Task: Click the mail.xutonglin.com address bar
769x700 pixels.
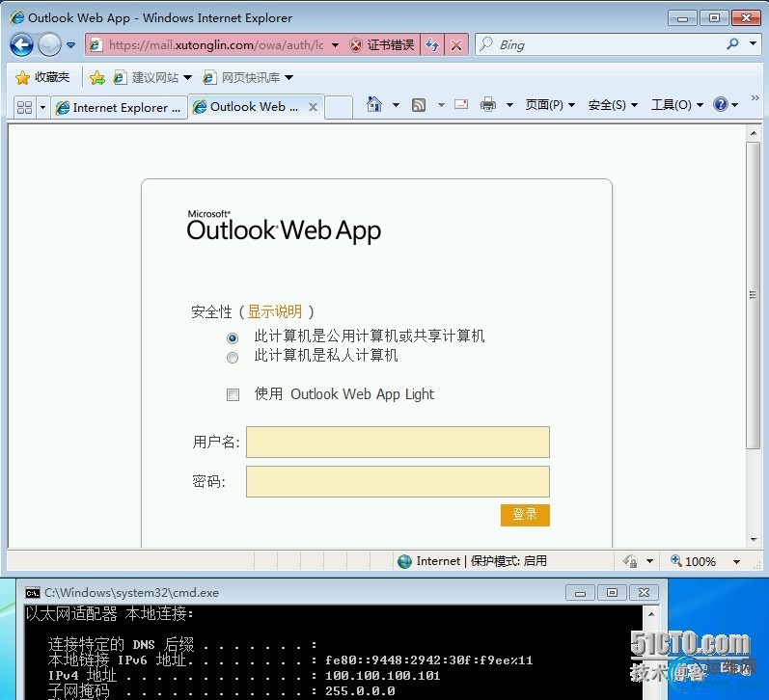Action: click(216, 45)
